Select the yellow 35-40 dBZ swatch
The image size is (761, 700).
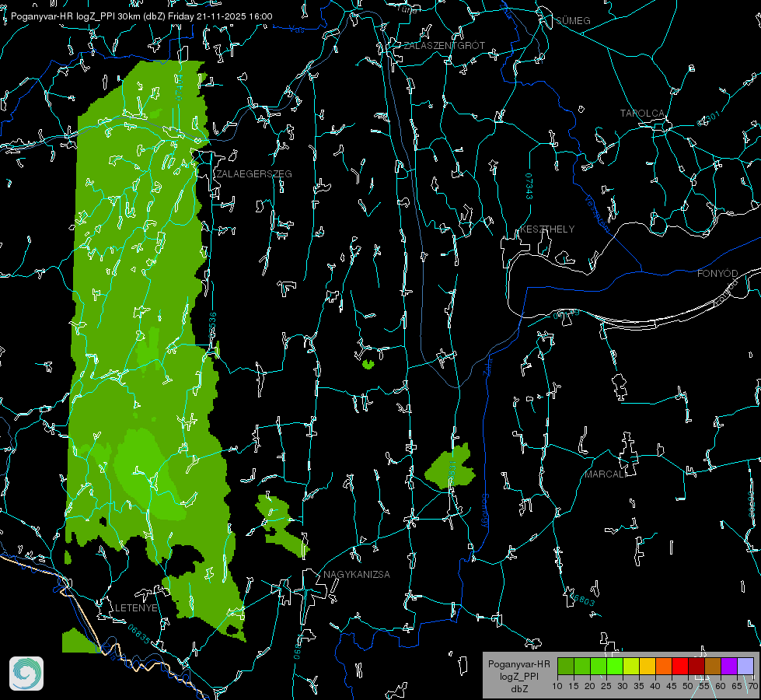click(x=648, y=666)
